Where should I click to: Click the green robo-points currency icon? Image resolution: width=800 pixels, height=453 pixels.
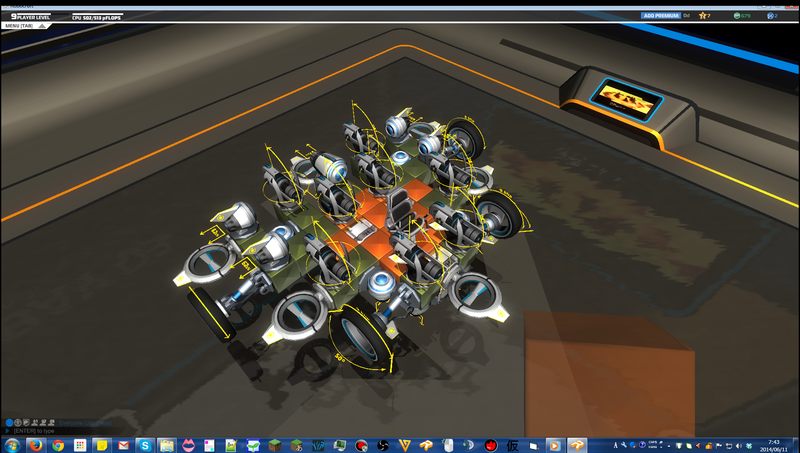coord(737,16)
